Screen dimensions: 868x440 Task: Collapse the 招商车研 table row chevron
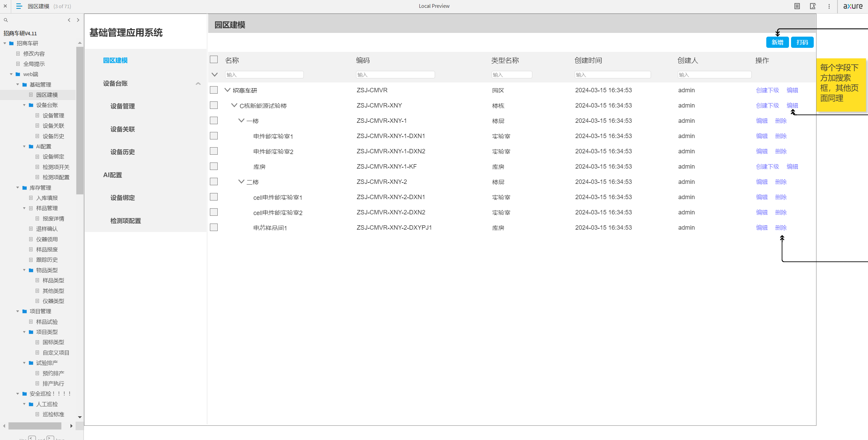(228, 90)
